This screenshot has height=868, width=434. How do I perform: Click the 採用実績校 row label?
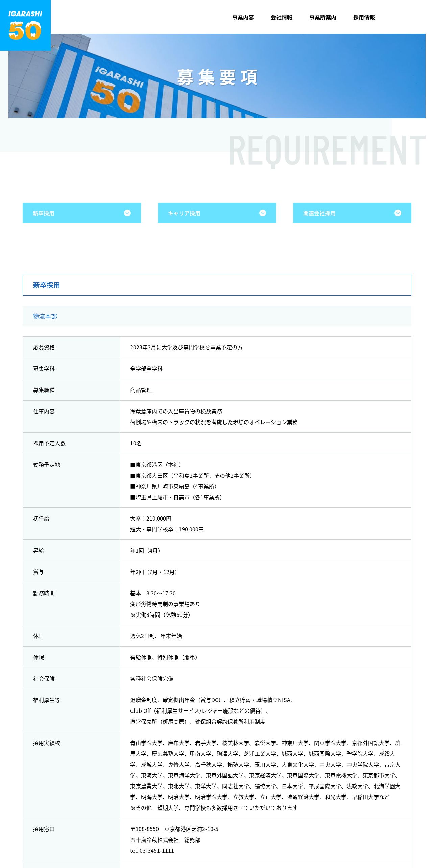47,743
